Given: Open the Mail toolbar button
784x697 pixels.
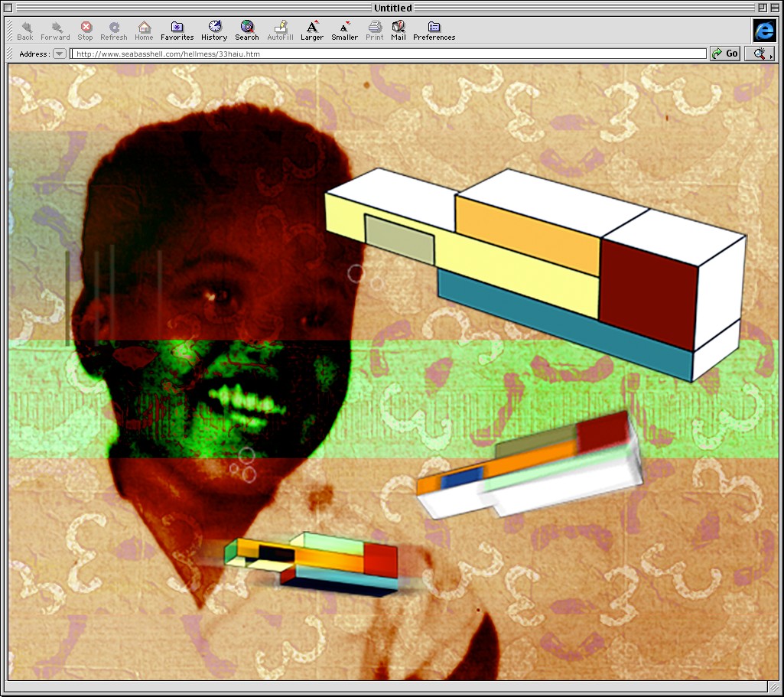Looking at the screenshot, I should 399,31.
